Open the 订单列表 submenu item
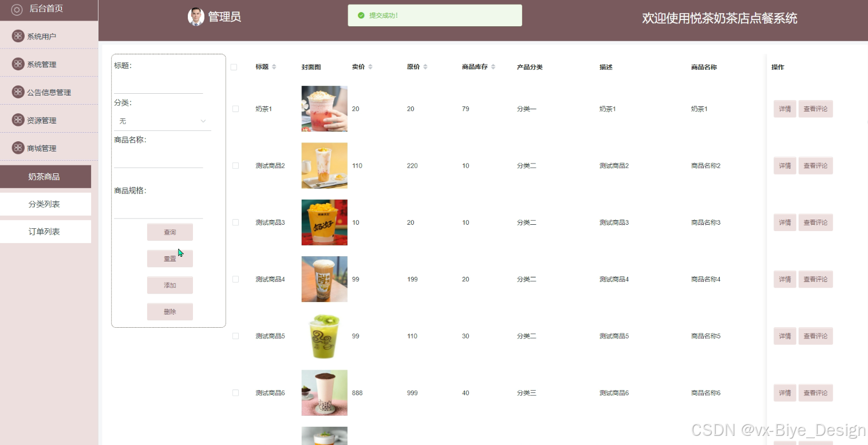Screen dimensions: 868x445 [x=45, y=232]
